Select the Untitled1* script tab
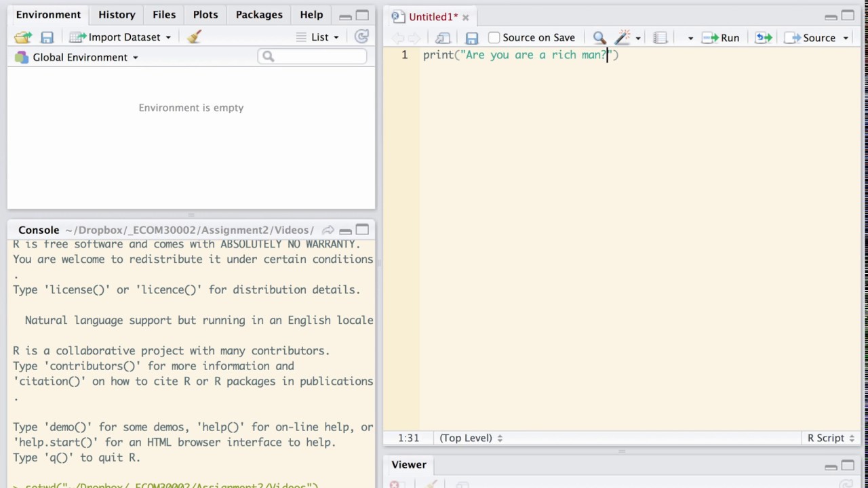 (x=433, y=17)
